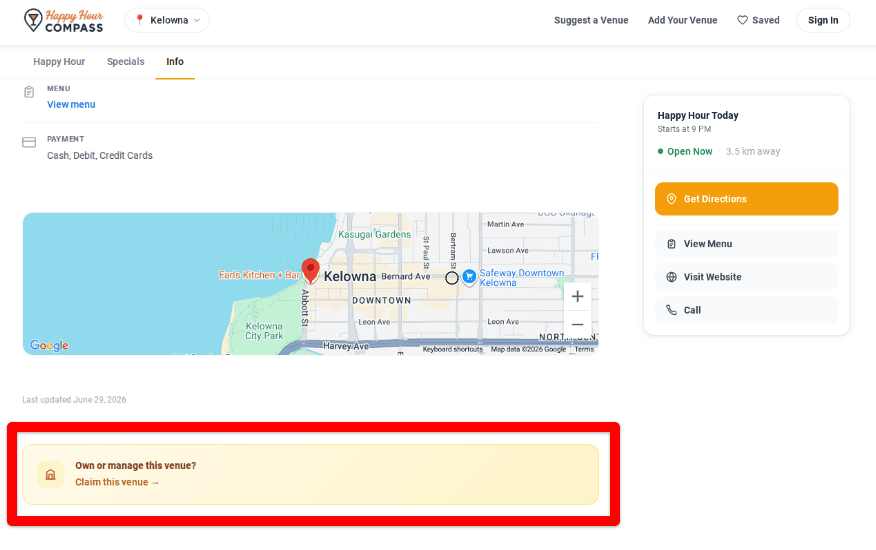Click the red map marker at Earls Kitchen
Image resolution: width=876 pixels, height=550 pixels.
click(x=311, y=270)
